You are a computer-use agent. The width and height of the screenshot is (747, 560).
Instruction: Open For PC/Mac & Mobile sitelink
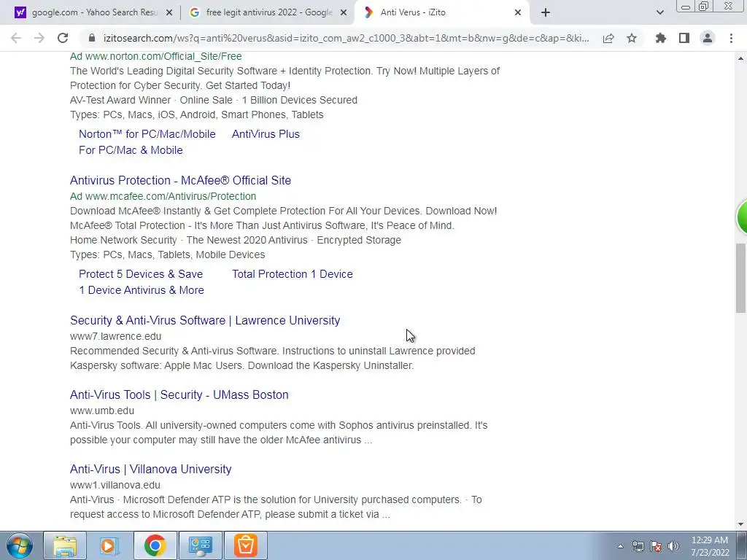point(131,150)
